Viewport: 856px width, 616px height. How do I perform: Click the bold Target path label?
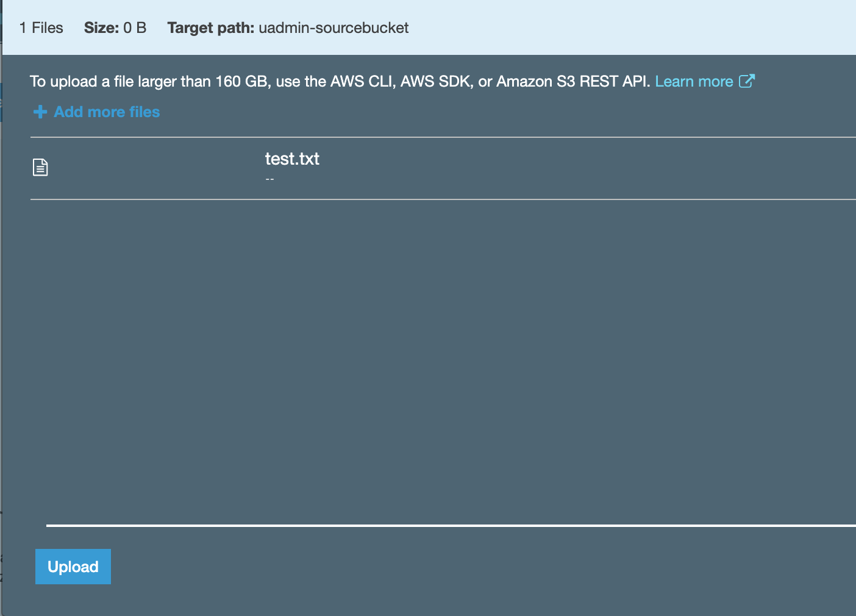(210, 28)
